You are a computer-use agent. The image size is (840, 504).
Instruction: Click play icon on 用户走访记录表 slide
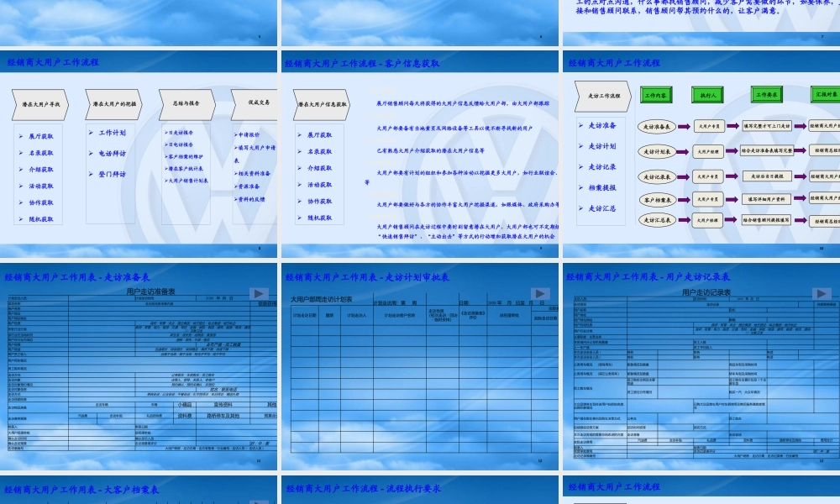coord(821,293)
